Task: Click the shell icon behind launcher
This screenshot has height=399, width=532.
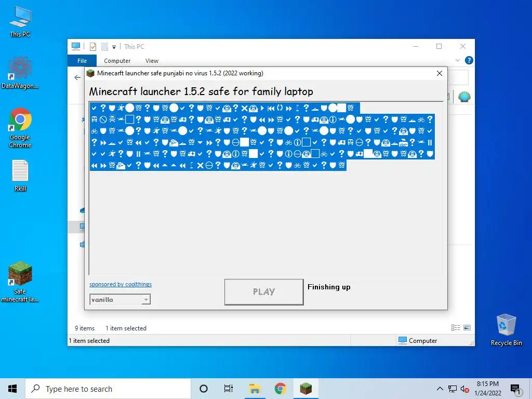Action: 464,97
